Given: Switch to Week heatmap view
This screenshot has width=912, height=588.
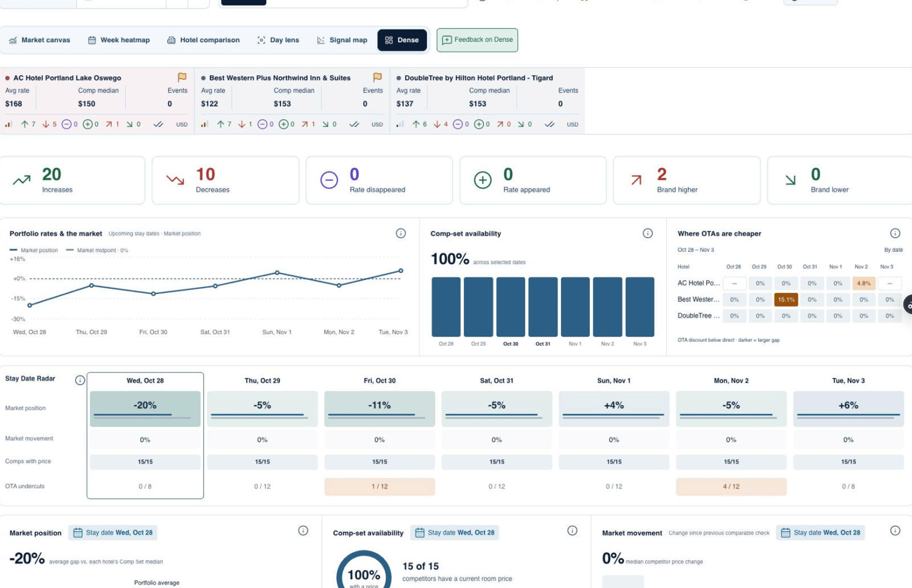Looking at the screenshot, I should tap(119, 40).
